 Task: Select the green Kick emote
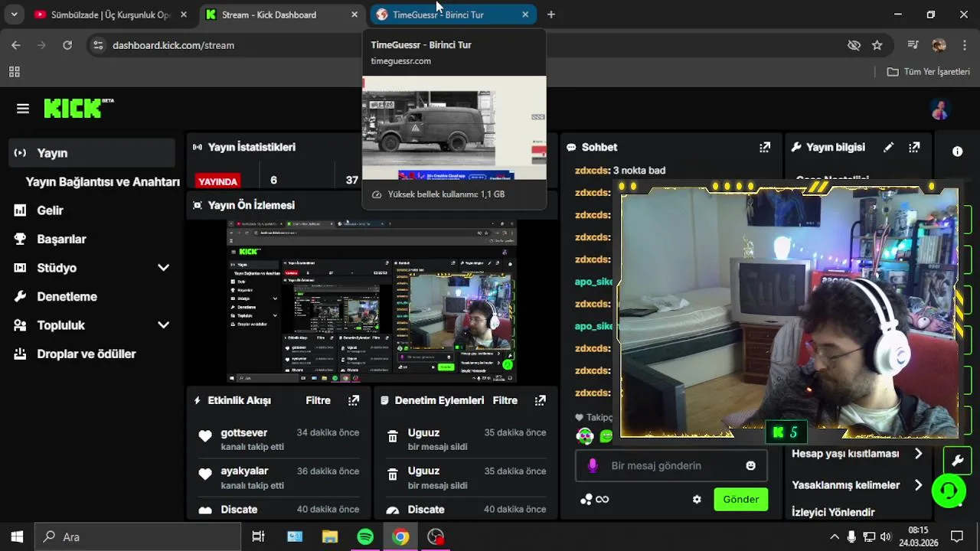[x=606, y=436]
